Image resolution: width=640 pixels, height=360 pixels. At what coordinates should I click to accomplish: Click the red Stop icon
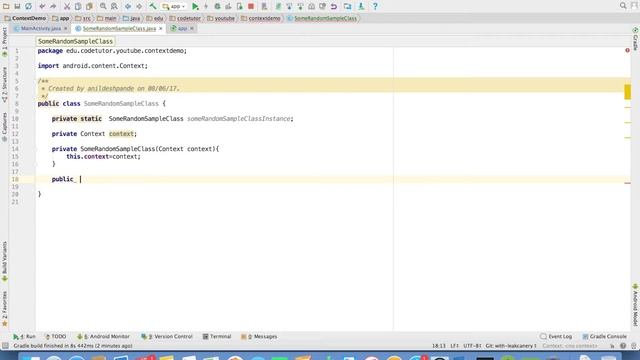pyautogui.click(x=251, y=6)
